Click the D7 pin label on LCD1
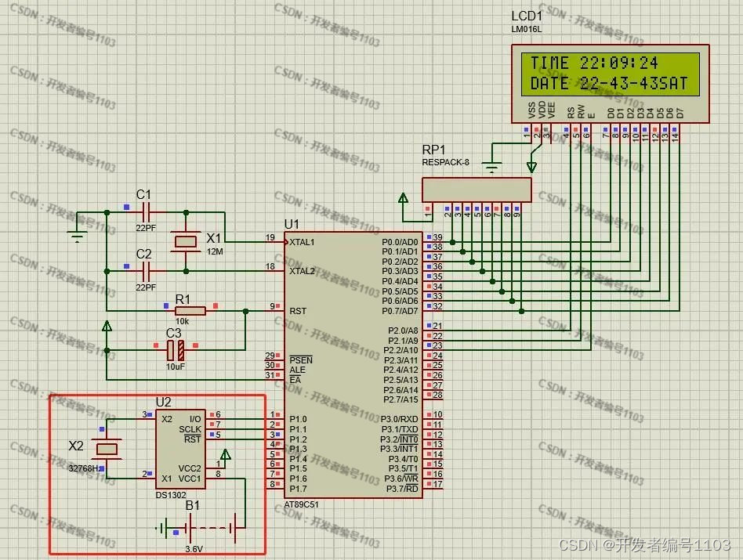This screenshot has width=743, height=560. (680, 113)
